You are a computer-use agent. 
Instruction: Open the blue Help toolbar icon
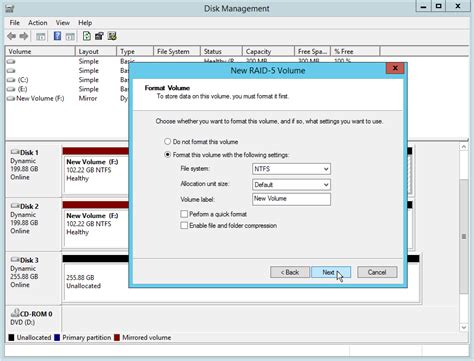tap(57, 36)
